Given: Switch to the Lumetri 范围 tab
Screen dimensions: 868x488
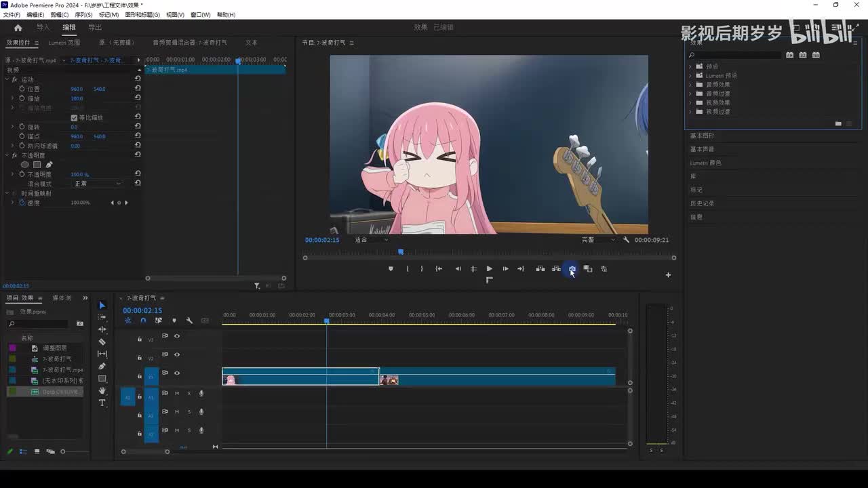Looking at the screenshot, I should pyautogui.click(x=64, y=43).
